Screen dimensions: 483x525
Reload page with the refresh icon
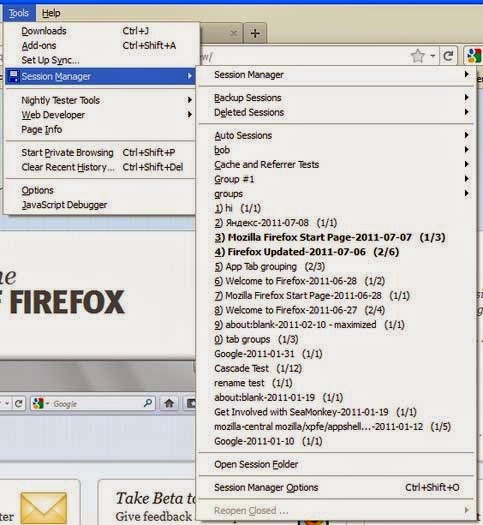tap(448, 56)
